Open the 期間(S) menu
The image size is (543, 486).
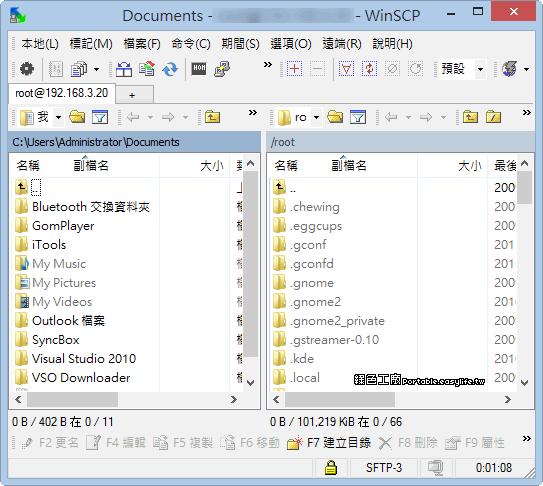tap(240, 44)
